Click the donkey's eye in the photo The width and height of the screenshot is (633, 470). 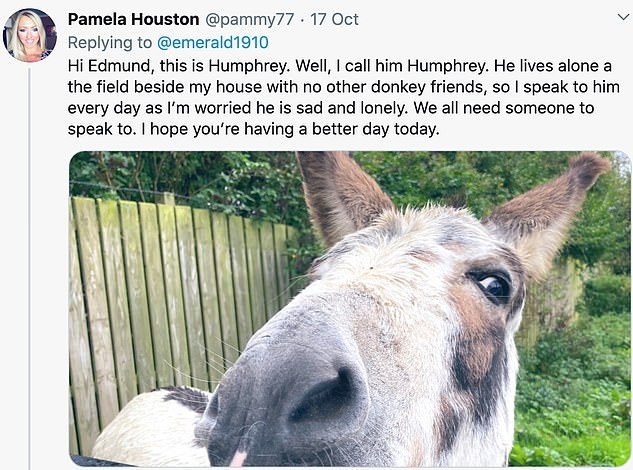pyautogui.click(x=492, y=285)
